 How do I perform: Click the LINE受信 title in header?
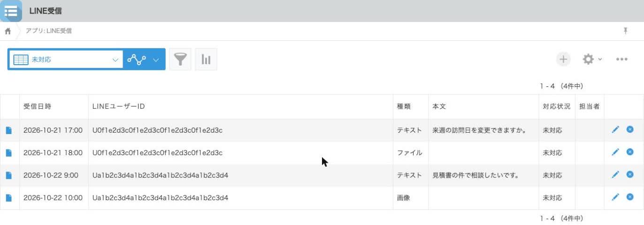coord(45,11)
